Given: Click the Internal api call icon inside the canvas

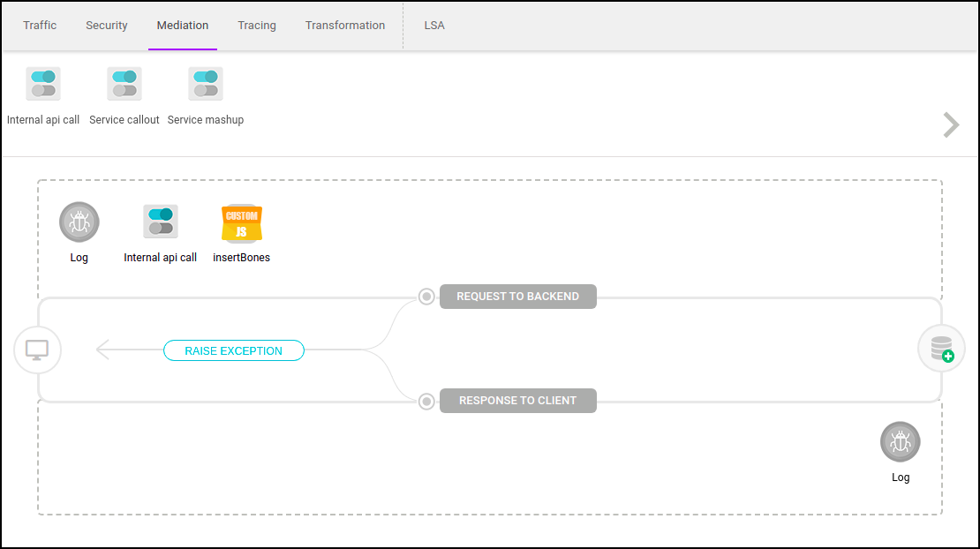Looking at the screenshot, I should click(160, 222).
